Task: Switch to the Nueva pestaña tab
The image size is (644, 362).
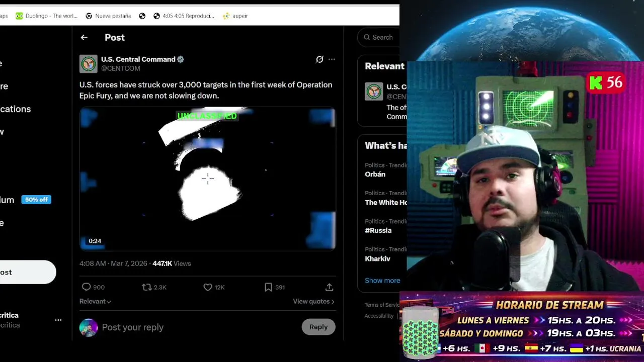Action: coord(108,16)
